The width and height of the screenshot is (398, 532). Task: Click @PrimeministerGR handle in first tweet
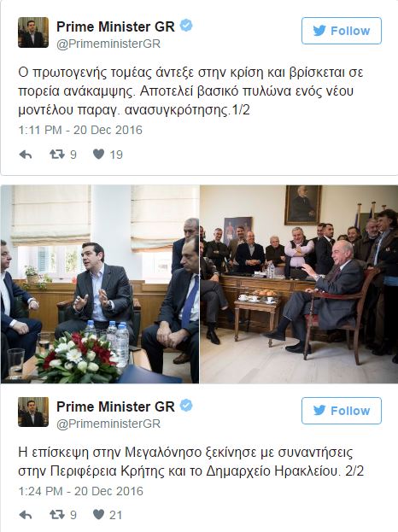click(x=108, y=44)
